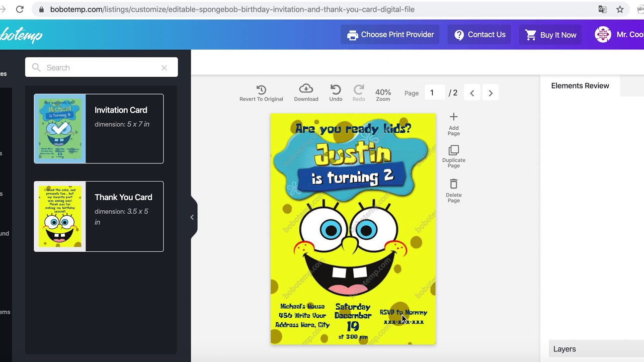The image size is (644, 362).
Task: Select the 'RSVP to Mommy' text
Action: point(404,312)
